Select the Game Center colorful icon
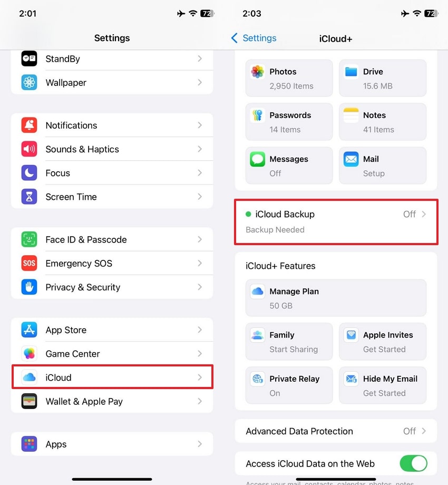Image resolution: width=448 pixels, height=485 pixels. click(x=29, y=354)
